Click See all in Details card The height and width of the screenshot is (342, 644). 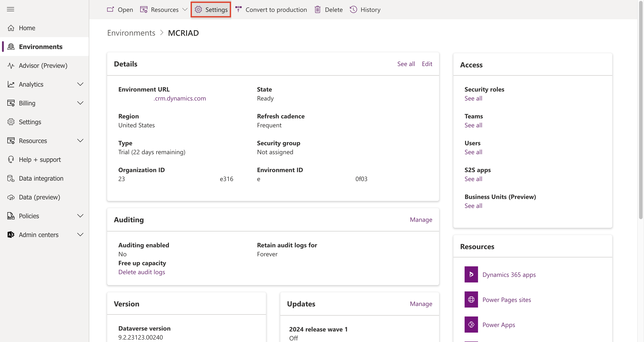click(406, 64)
